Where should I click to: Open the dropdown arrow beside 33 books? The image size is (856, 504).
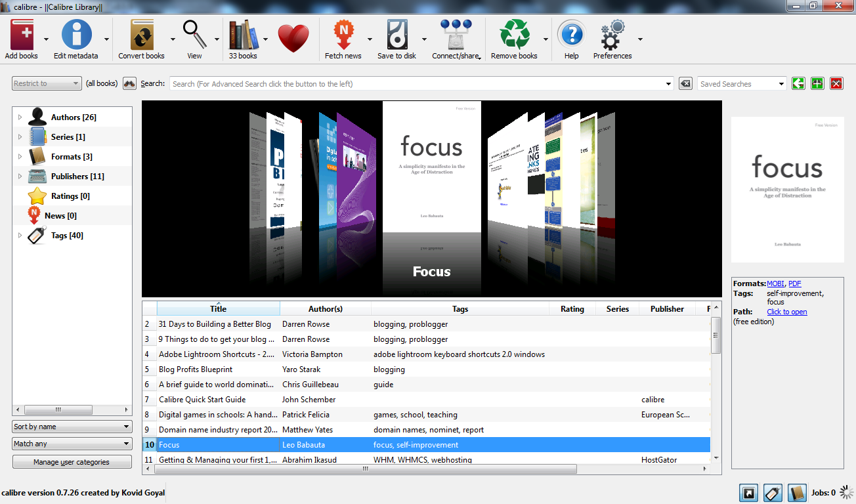tap(265, 39)
